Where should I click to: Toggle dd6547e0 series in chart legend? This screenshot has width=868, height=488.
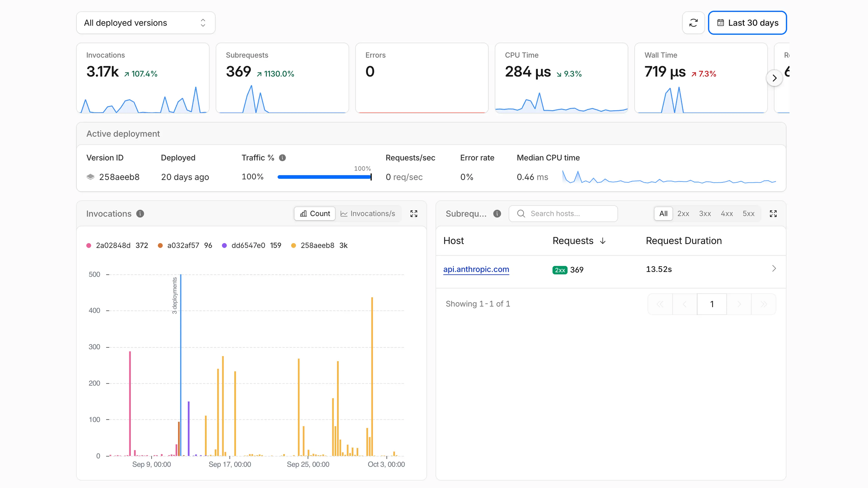click(251, 245)
